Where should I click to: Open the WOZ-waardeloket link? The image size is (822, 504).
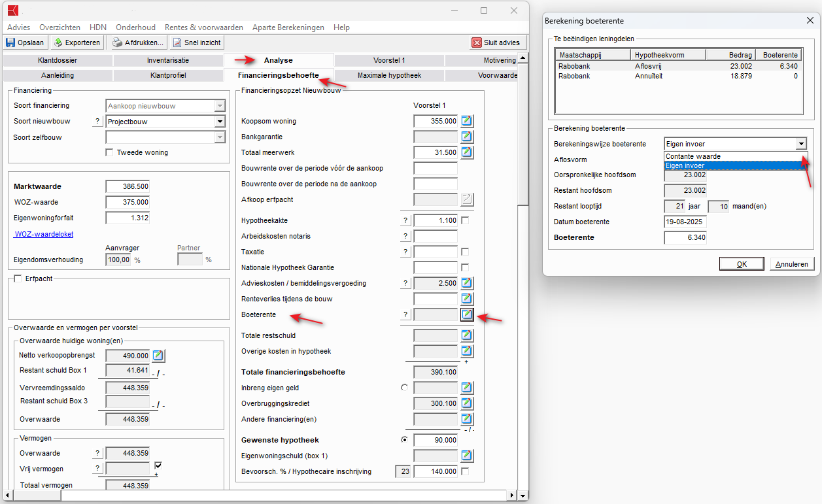pos(43,233)
